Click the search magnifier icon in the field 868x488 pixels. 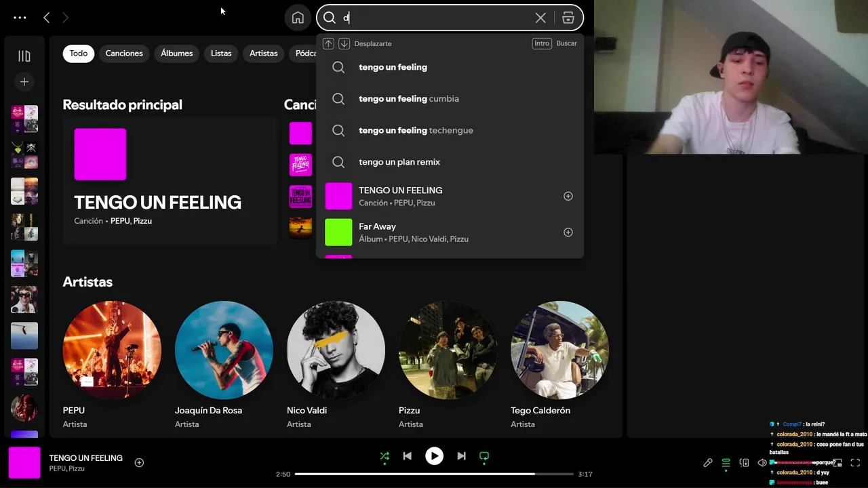[x=330, y=18]
